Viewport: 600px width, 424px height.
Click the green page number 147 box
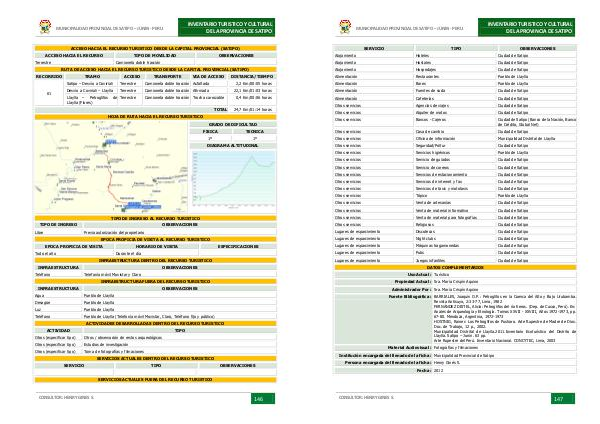(563, 398)
